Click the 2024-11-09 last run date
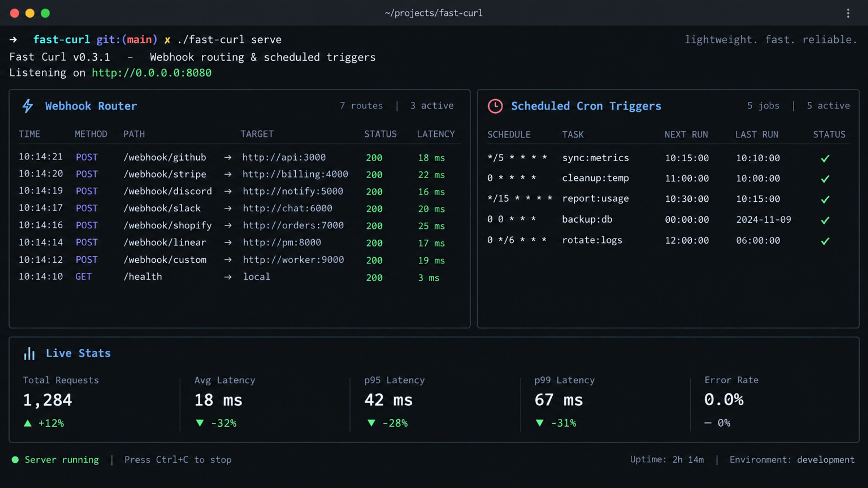This screenshot has width=868, height=488. (764, 220)
